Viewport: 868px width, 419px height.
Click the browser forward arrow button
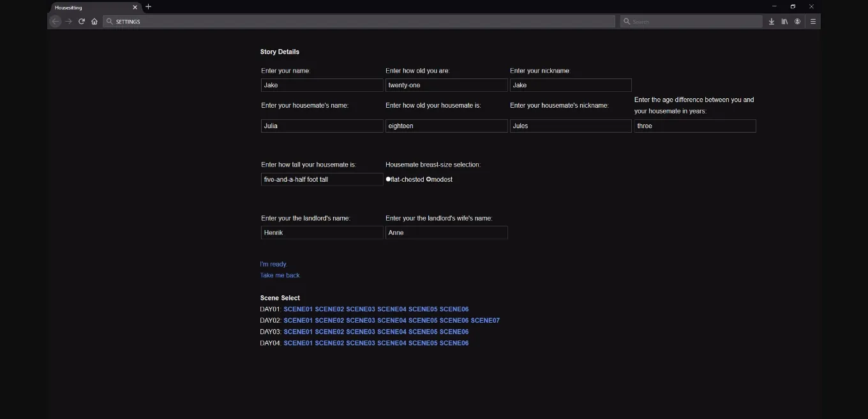[x=69, y=22]
